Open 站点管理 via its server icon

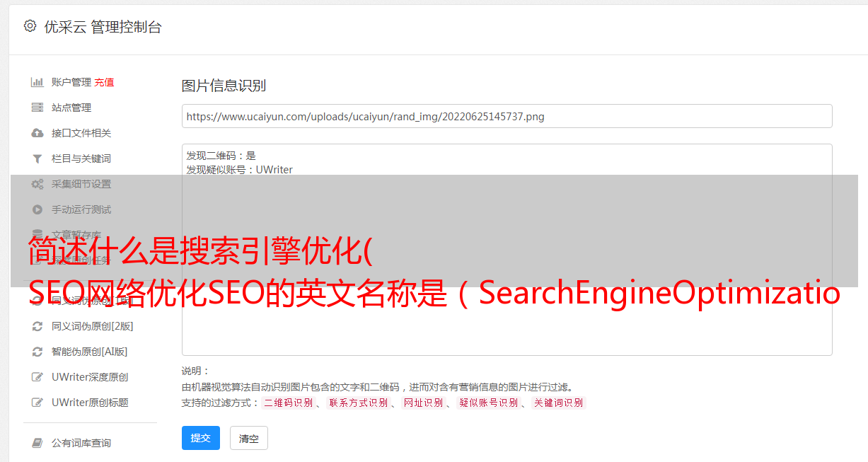click(37, 108)
